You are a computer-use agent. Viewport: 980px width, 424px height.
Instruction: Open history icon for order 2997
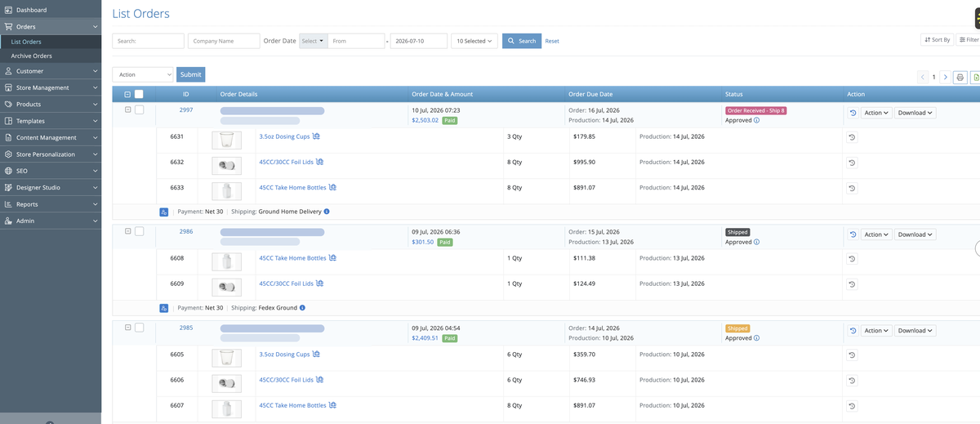point(853,113)
